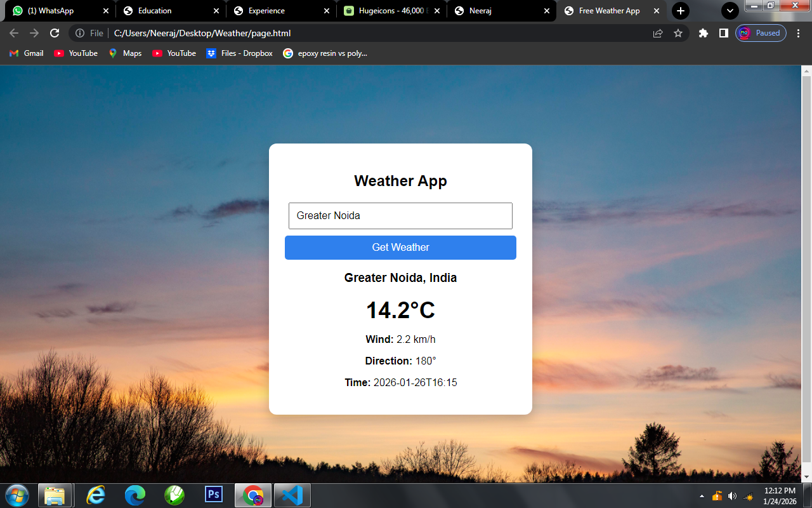Click the Paused profile badge

[760, 33]
